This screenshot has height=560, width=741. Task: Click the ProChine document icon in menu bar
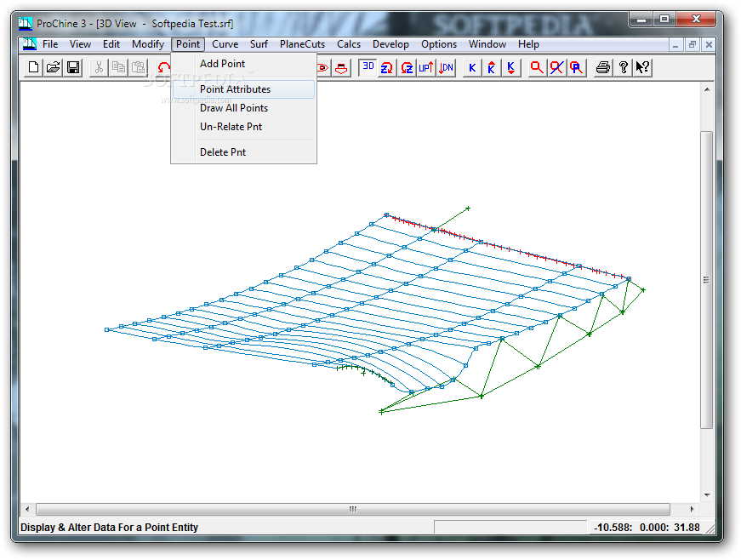point(29,44)
